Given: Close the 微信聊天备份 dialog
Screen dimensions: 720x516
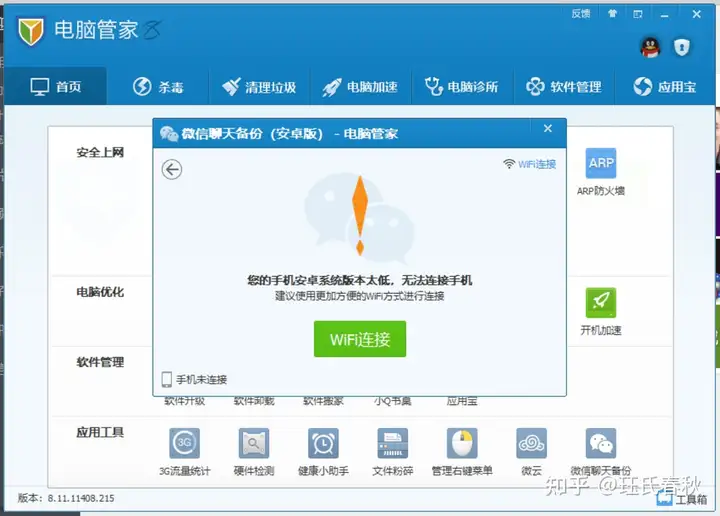Looking at the screenshot, I should coord(548,129).
